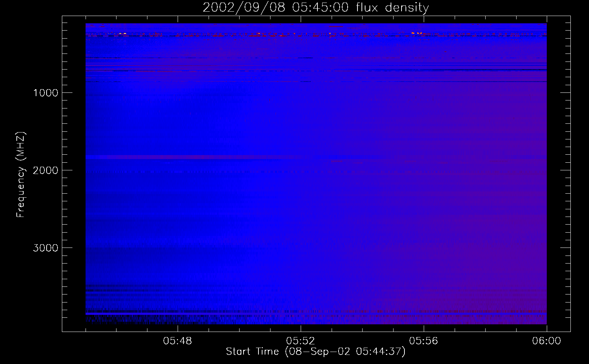Select the 1000 MHz frequency label

pos(46,93)
